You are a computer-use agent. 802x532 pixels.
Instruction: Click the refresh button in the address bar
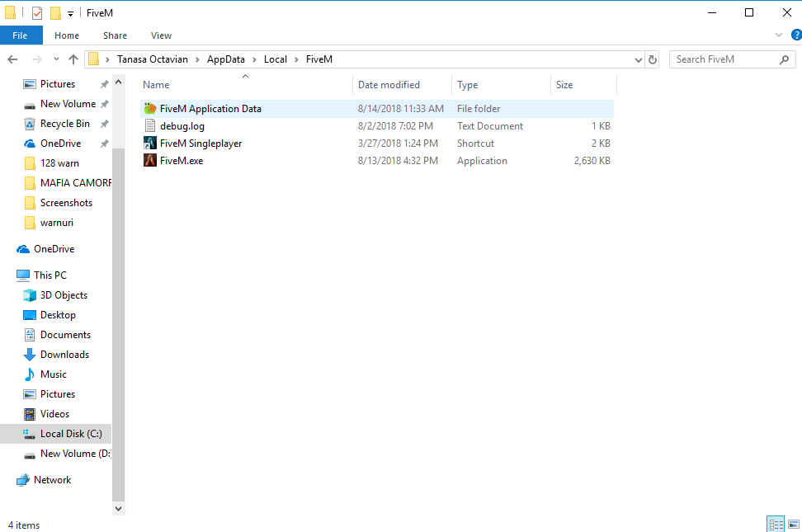652,59
